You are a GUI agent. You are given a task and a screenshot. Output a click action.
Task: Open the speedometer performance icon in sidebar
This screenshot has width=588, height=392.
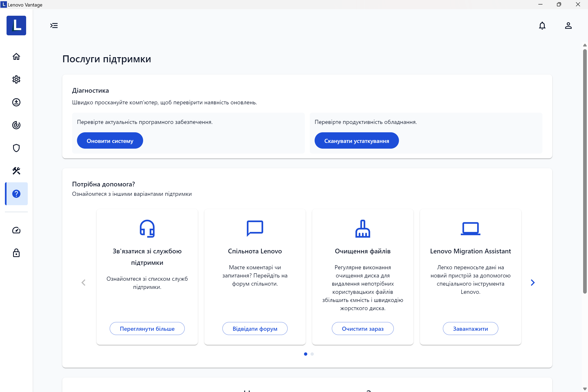pos(16,230)
